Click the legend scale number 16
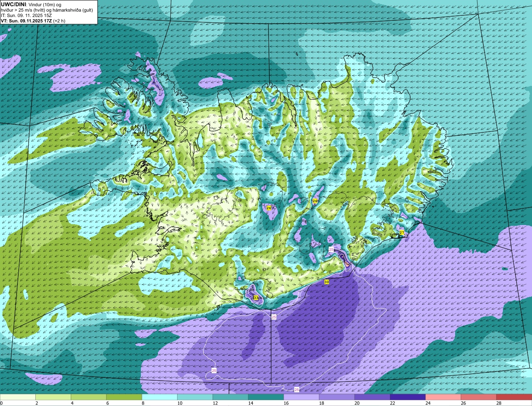This screenshot has width=532, height=406. click(x=286, y=403)
